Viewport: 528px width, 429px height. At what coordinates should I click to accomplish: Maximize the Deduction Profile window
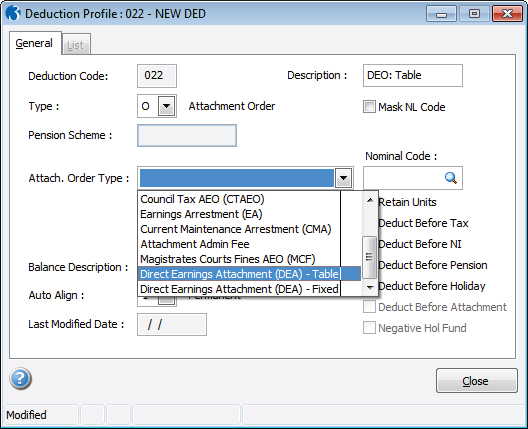(474, 14)
